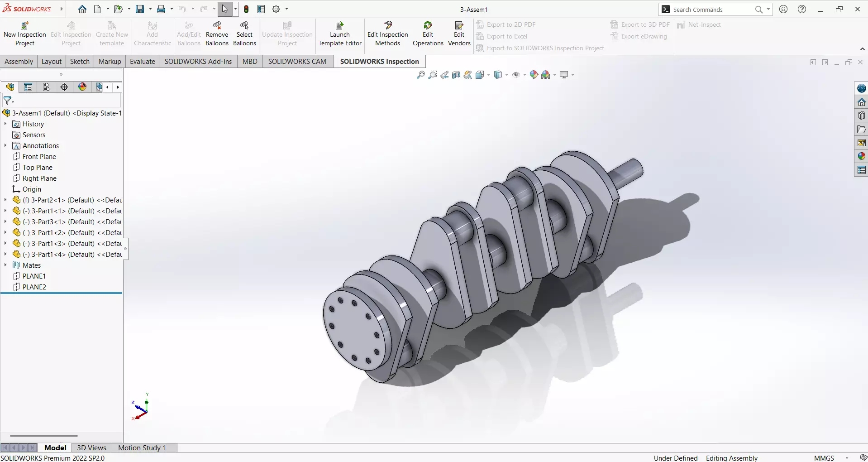Expand the Mates folder
Screen dimensions: 868x462
click(x=5, y=265)
